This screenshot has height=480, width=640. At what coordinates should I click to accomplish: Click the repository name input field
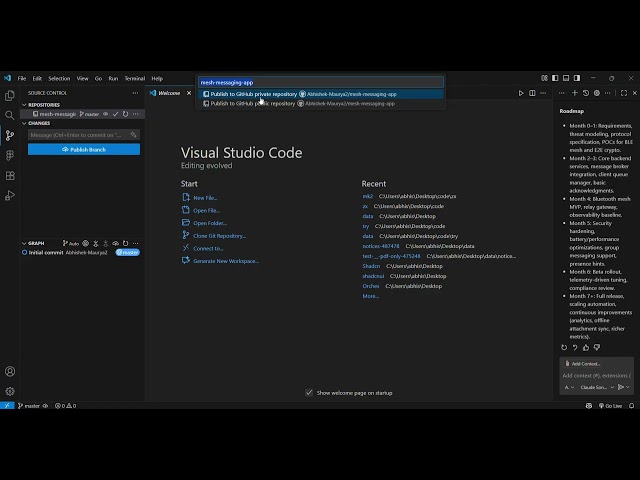tap(321, 82)
